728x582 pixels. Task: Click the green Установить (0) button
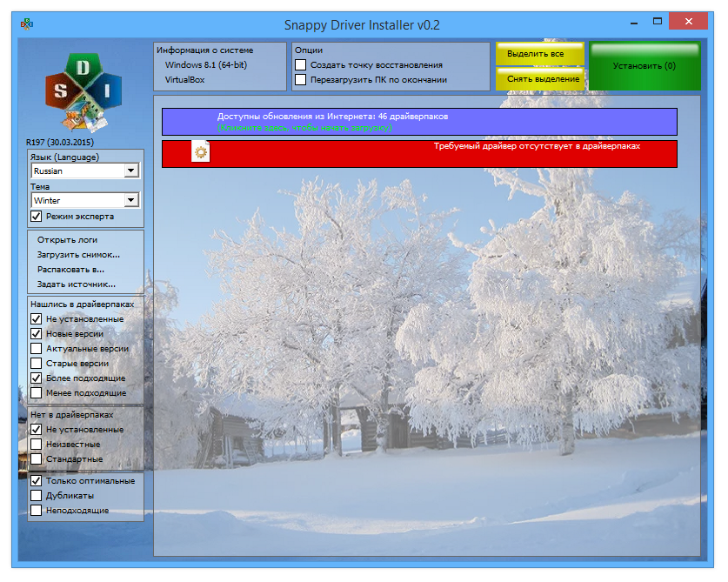[x=644, y=66]
